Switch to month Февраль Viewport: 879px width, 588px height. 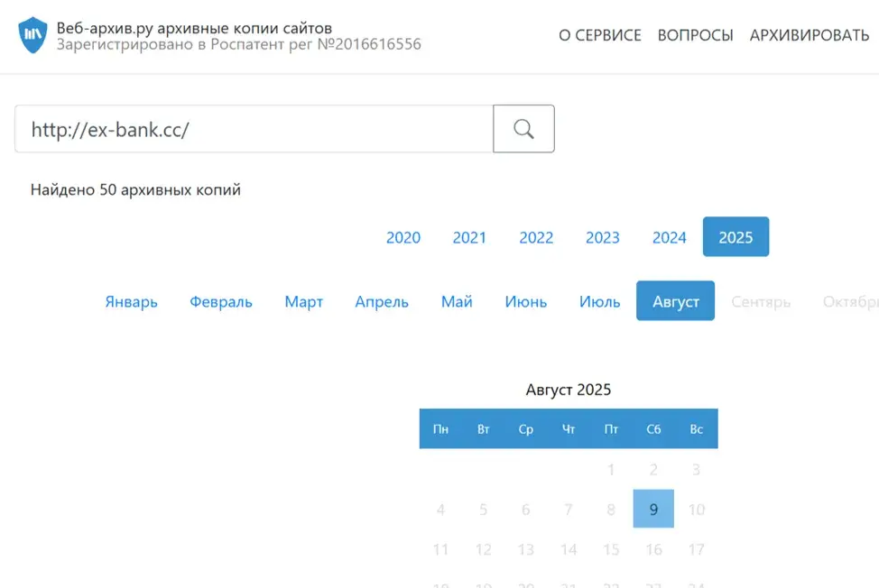(221, 301)
